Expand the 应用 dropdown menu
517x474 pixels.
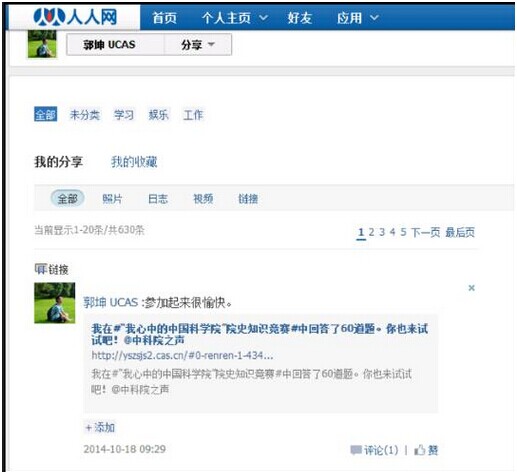[358, 18]
